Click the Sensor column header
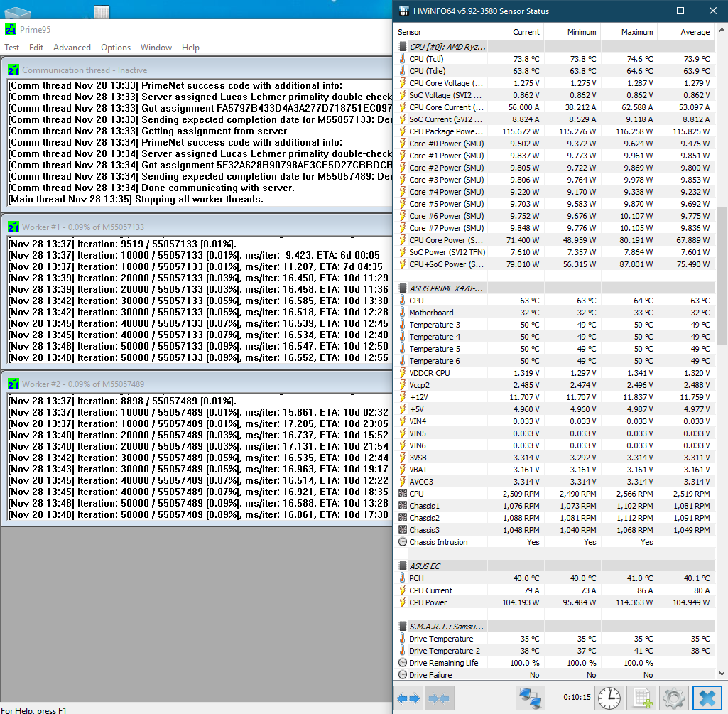Viewport: 728px width, 714px height. click(x=440, y=32)
